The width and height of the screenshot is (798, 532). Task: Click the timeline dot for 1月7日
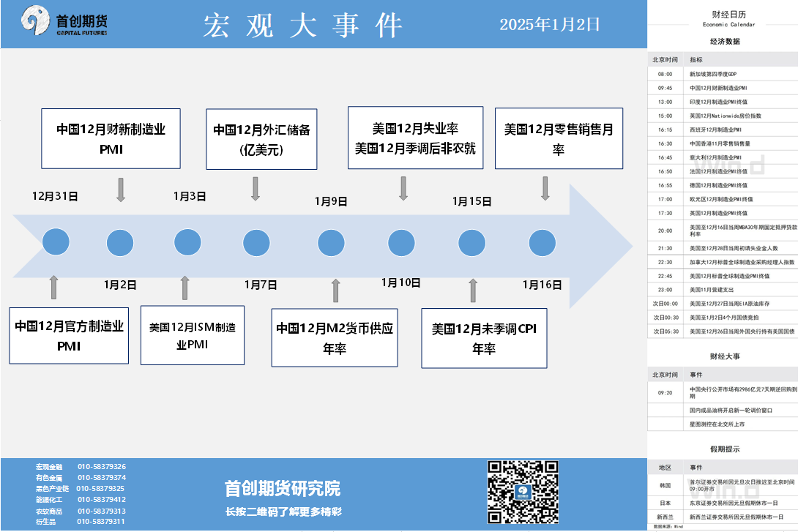point(256,243)
